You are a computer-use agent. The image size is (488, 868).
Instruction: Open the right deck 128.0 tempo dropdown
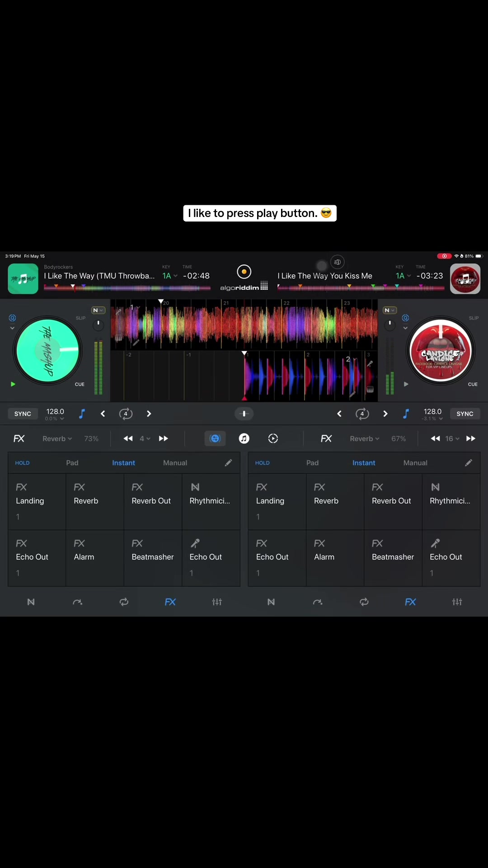(x=432, y=414)
